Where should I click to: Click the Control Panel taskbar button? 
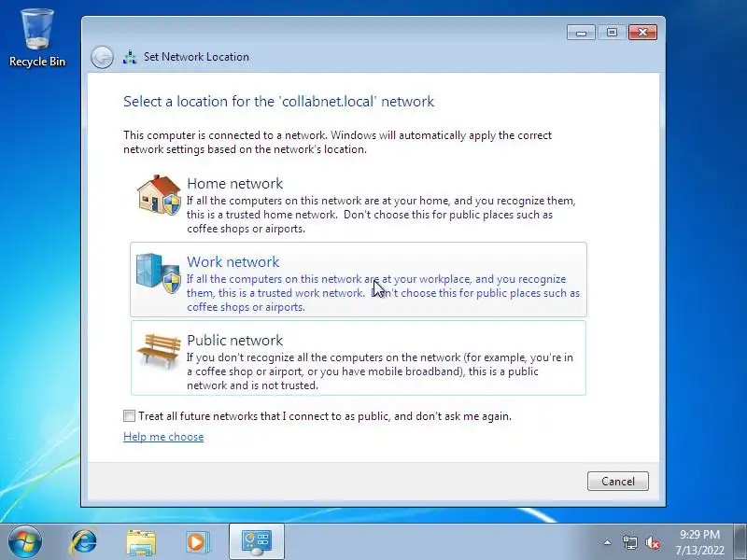pos(256,542)
